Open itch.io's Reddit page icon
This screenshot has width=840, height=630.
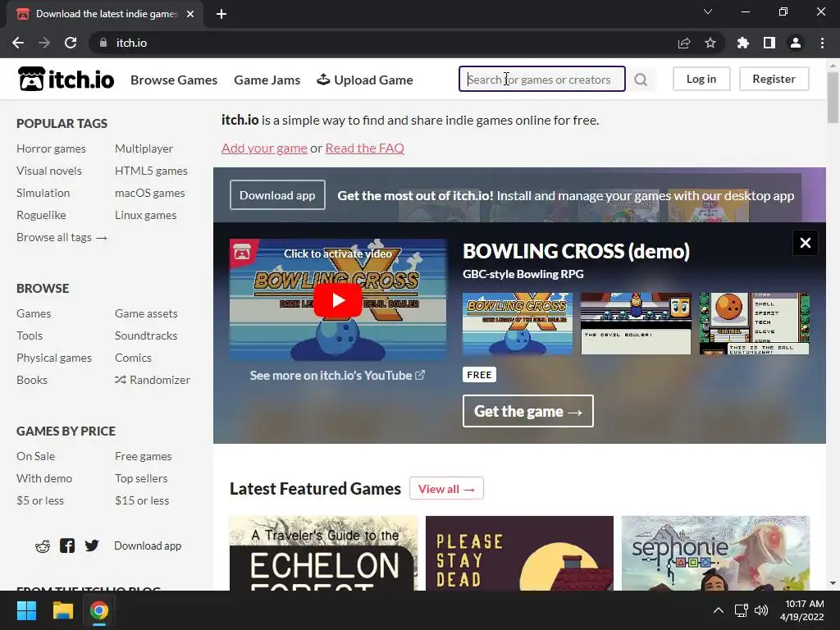43,546
